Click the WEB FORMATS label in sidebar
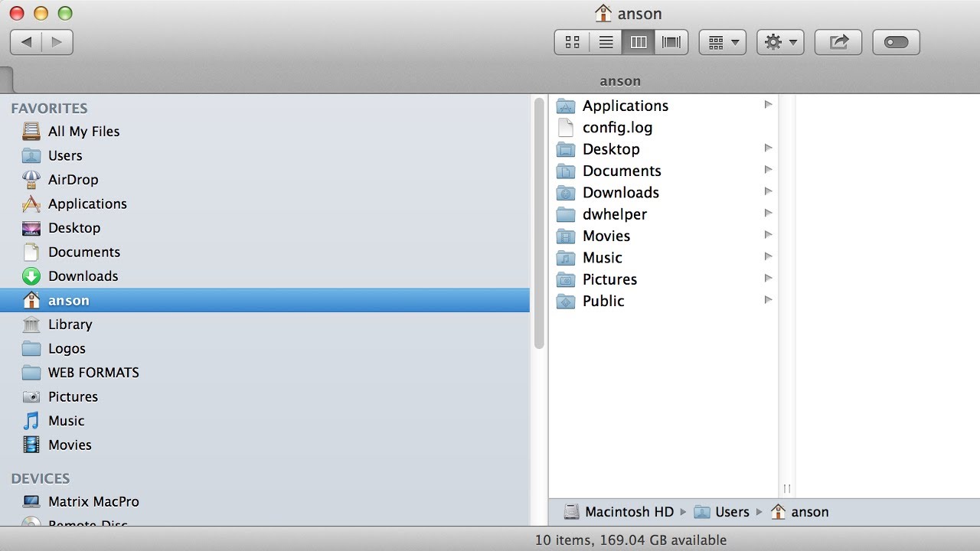 coord(93,373)
